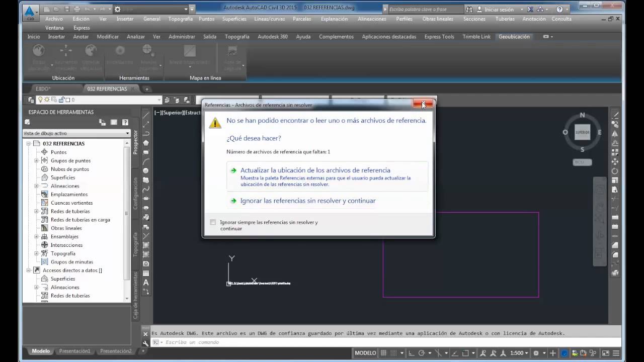Click the Undo arrow in quick access toolbar
The width and height of the screenshot is (644, 362).
(x=87, y=9)
